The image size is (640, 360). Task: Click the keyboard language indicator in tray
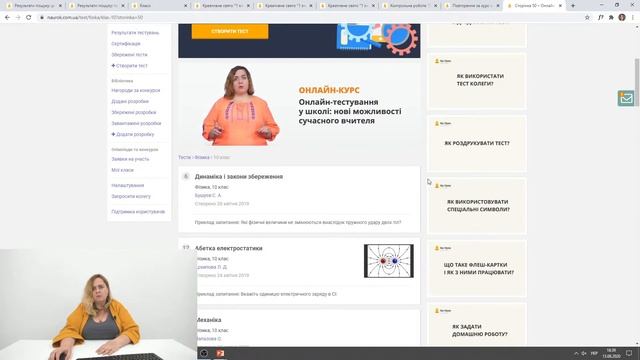[594, 353]
